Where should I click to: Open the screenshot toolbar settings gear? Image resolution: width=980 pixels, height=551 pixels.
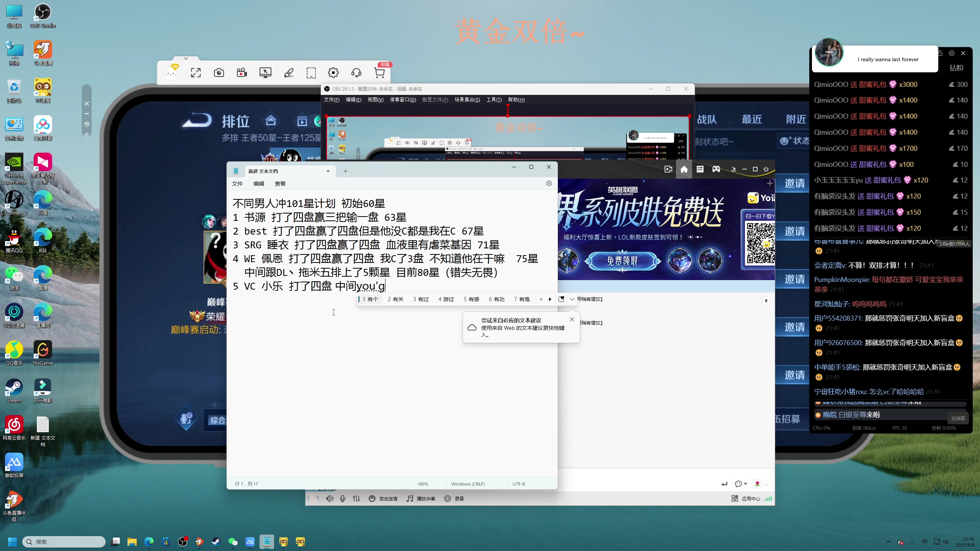click(x=333, y=73)
